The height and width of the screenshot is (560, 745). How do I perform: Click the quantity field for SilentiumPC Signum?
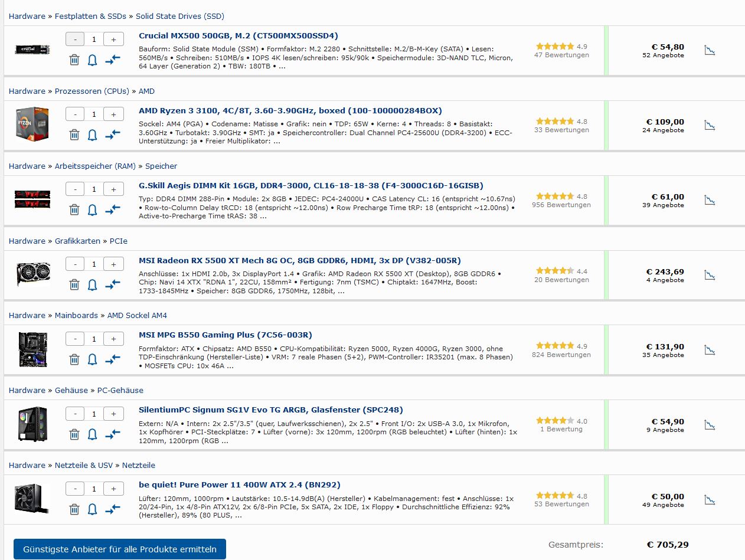click(94, 414)
